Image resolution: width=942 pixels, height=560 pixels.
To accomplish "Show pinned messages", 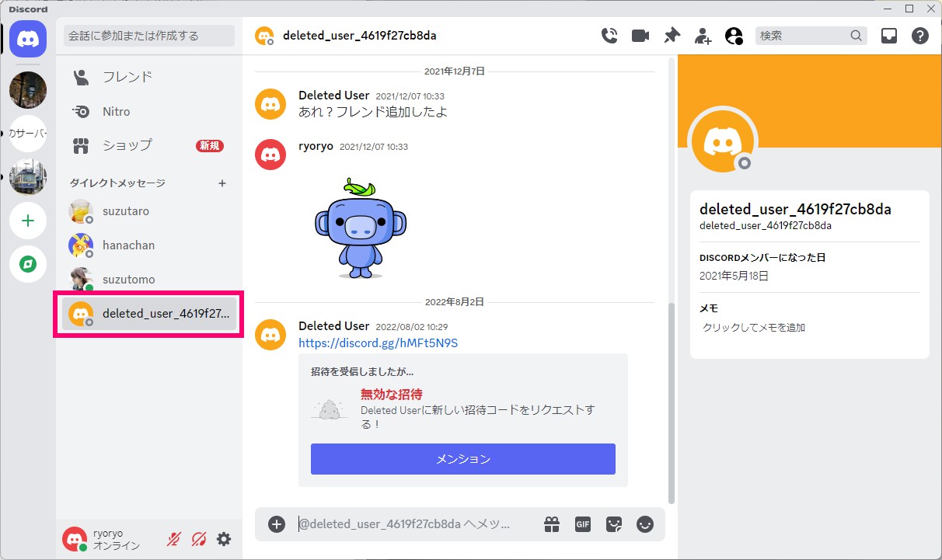I will (x=672, y=36).
